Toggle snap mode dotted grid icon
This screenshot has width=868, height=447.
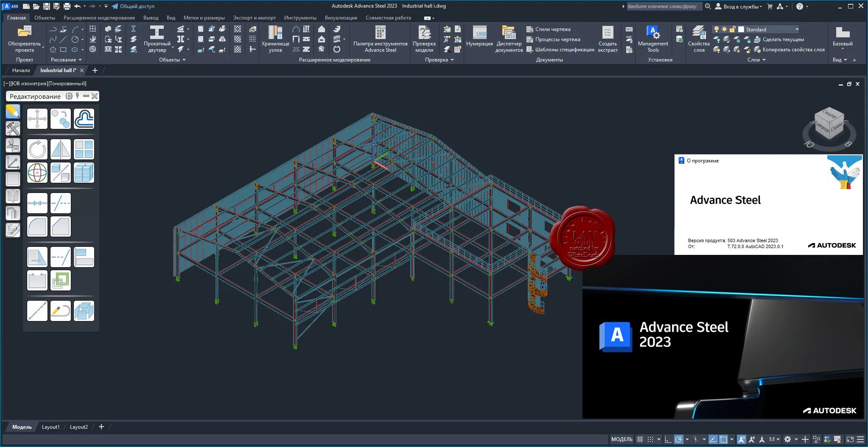click(x=650, y=439)
